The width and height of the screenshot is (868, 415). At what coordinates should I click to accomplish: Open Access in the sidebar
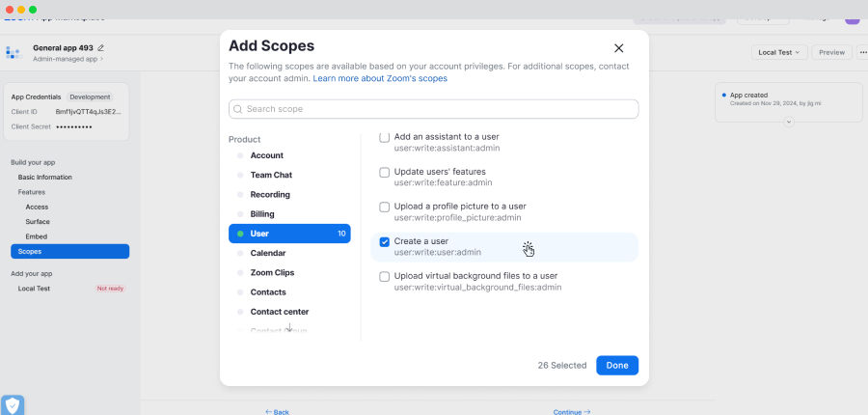(37, 207)
